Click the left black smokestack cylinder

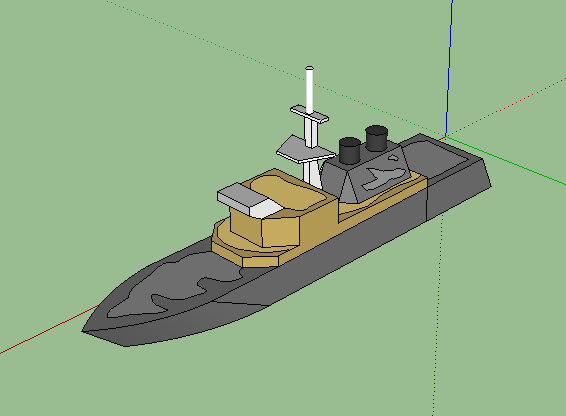[x=350, y=151]
